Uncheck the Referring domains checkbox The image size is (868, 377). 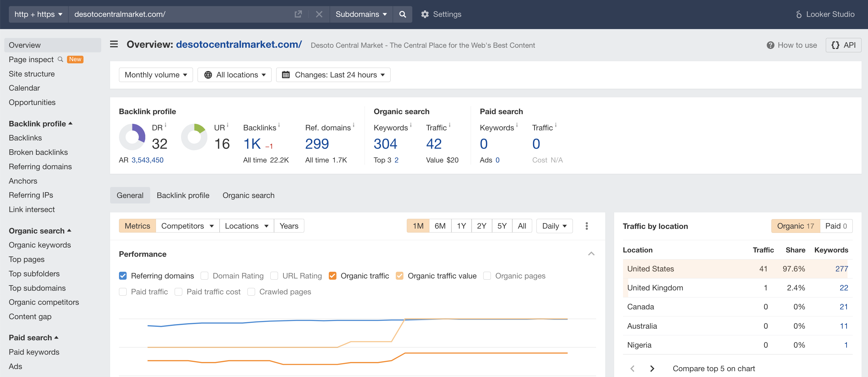pyautogui.click(x=123, y=276)
